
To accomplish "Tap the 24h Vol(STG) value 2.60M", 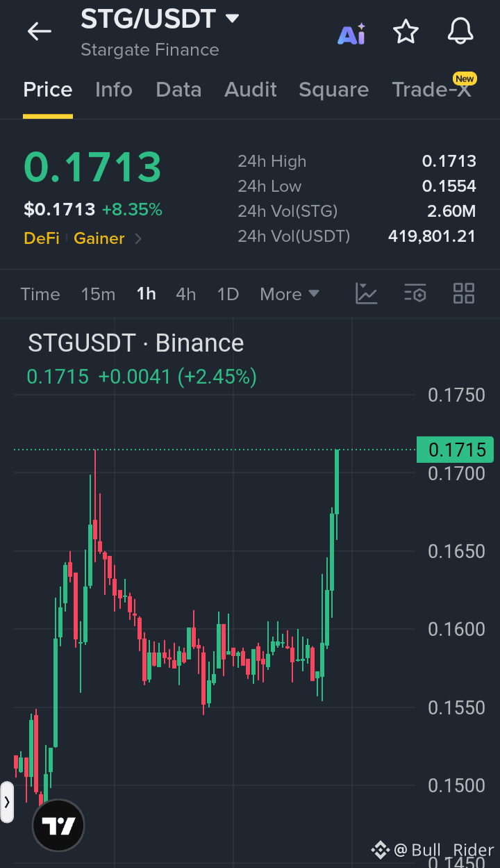I will 451,211.
